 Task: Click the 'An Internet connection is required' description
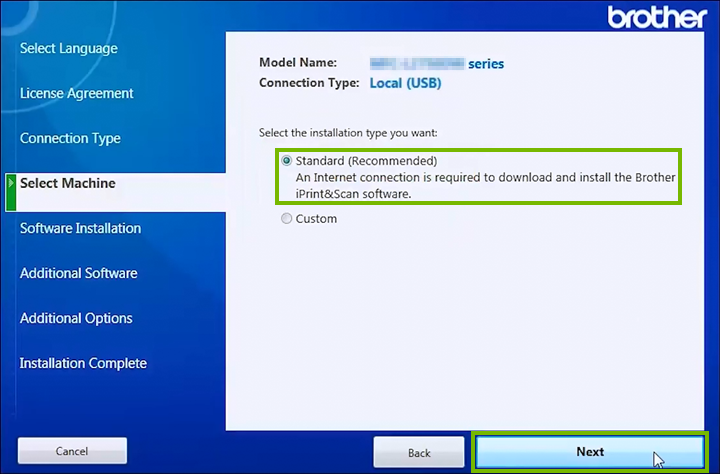(485, 186)
